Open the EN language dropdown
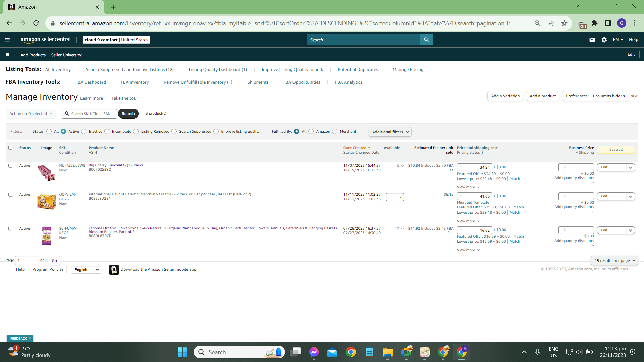 tap(618, 40)
